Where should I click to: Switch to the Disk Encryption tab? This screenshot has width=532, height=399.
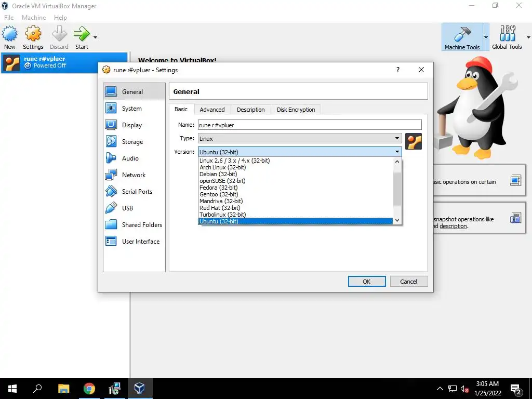pos(296,110)
